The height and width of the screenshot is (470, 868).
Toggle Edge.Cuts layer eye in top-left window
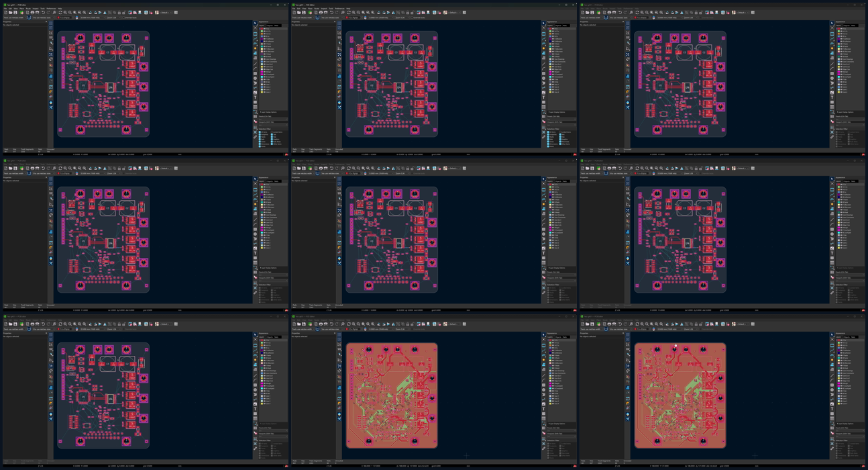(264, 69)
